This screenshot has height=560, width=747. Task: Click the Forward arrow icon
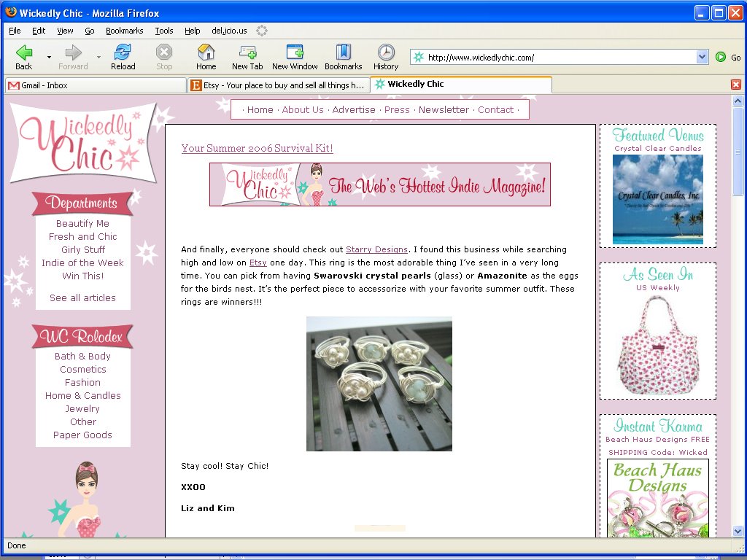[73, 52]
